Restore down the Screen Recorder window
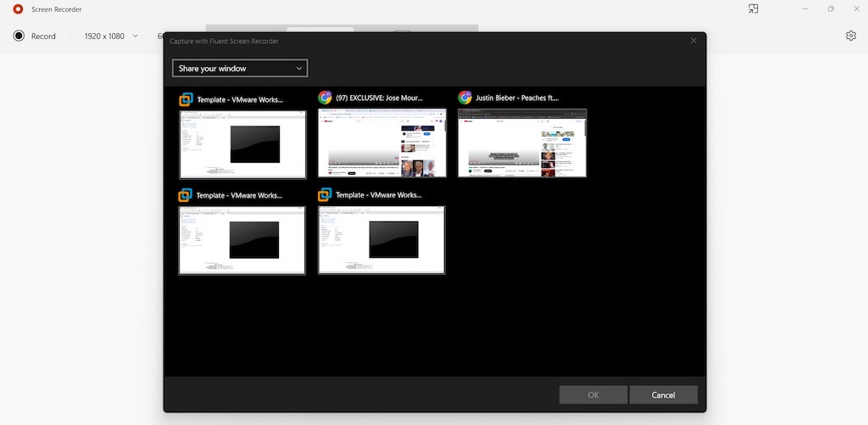This screenshot has width=868, height=425. click(830, 9)
